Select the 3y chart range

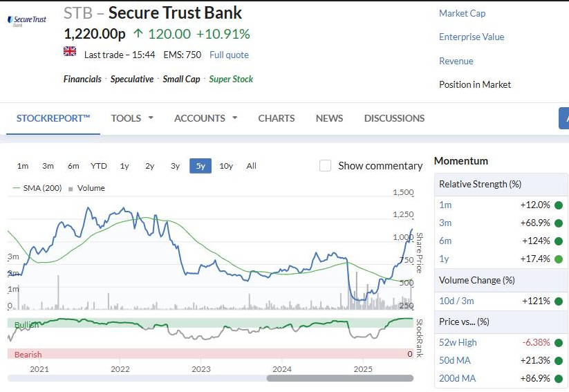click(176, 166)
